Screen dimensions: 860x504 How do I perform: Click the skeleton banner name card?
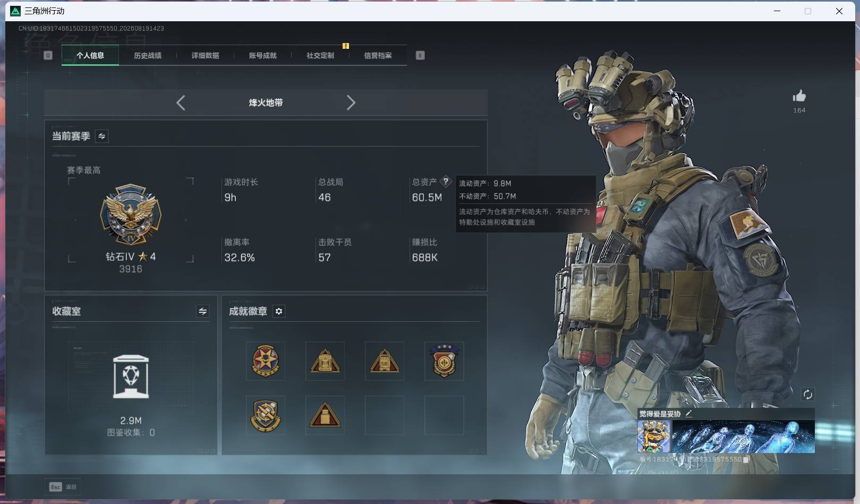click(743, 437)
